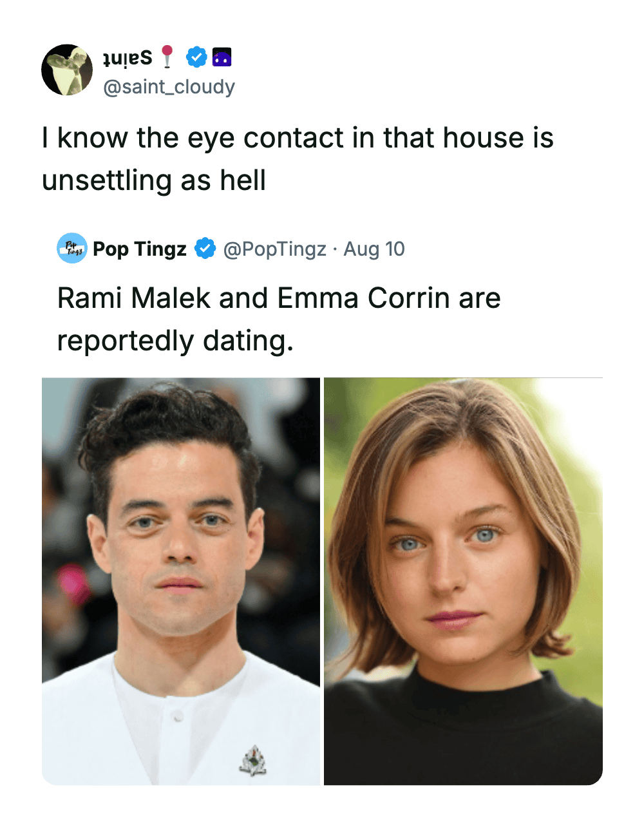This screenshot has width=644, height=827.
Task: Click the upside-down Saint display name
Action: coord(128,58)
